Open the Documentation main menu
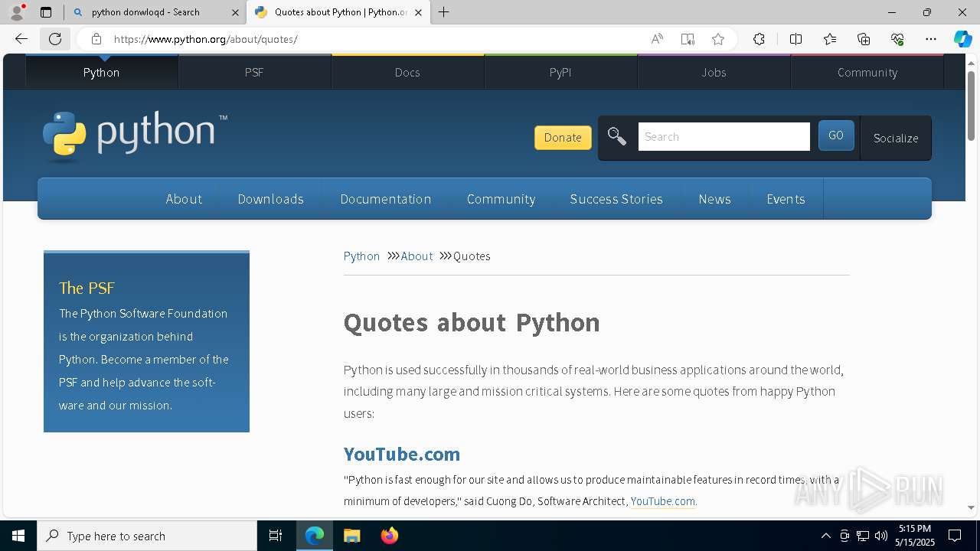This screenshot has width=980, height=551. (386, 199)
